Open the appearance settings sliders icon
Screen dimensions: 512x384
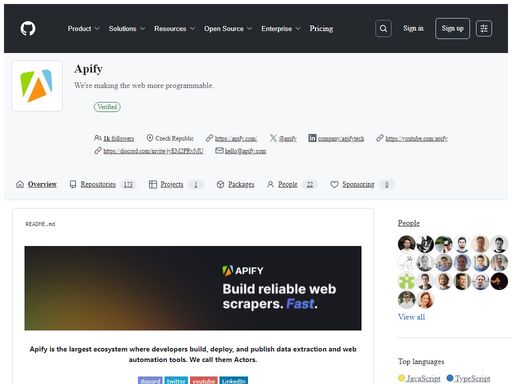484,29
